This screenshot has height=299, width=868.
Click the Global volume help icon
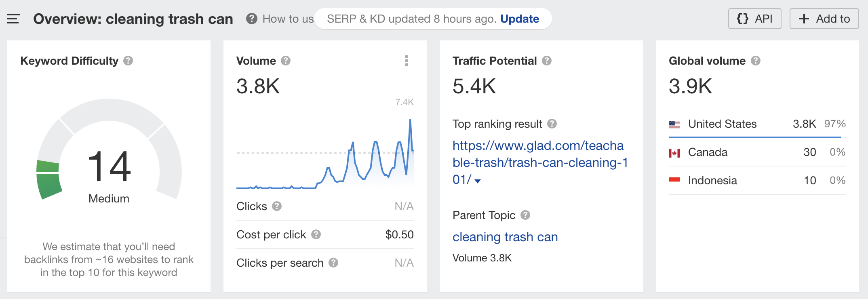756,61
